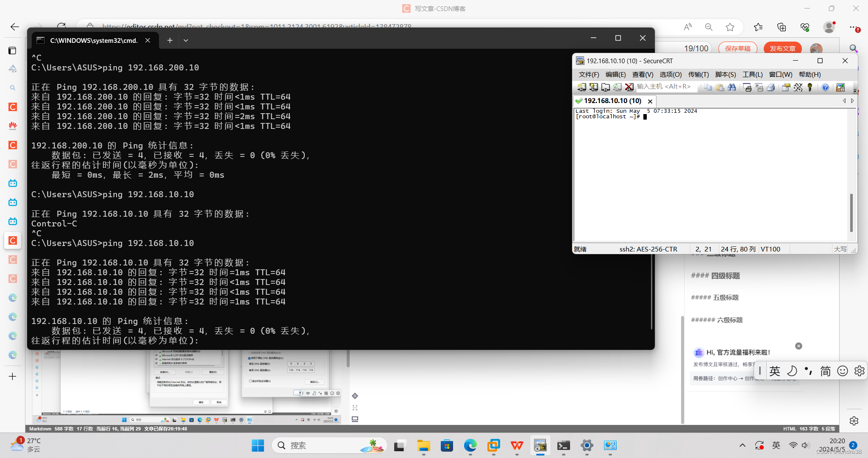Open the Edge Settings and more menu
Screen dimensions: 868x458
tap(854, 27)
